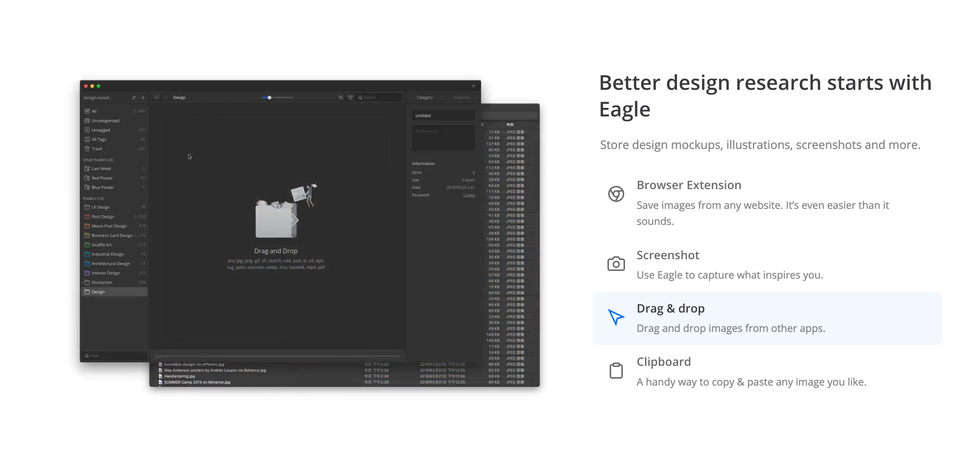
Task: Click the plus icon beside Design Assets
Action: coord(143,98)
